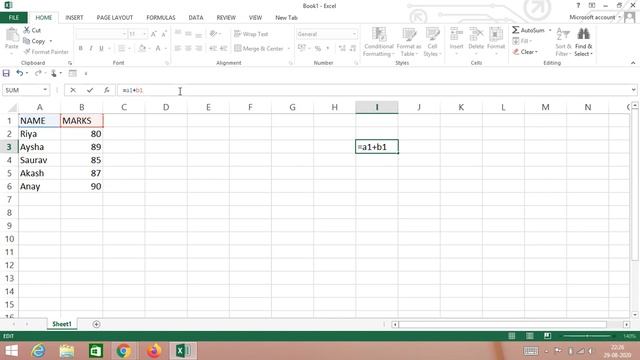This screenshot has height=360, width=640.
Task: Toggle Wrap Text
Action: [251, 34]
